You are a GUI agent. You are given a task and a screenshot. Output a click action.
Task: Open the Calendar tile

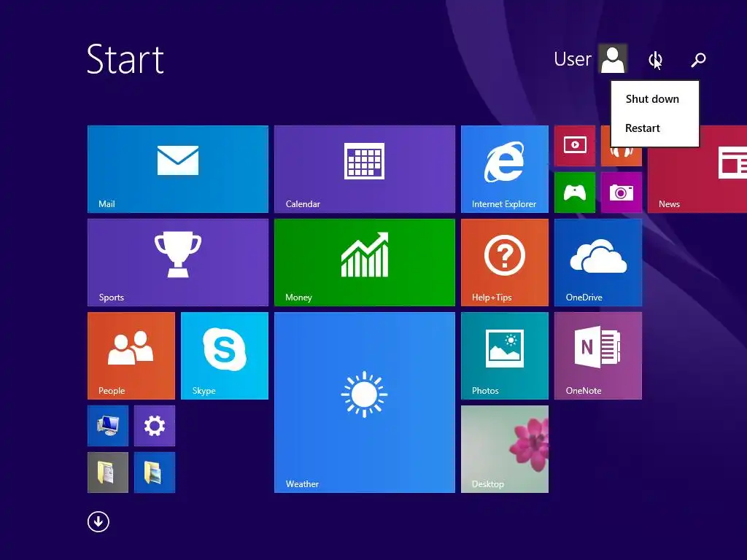coord(365,169)
